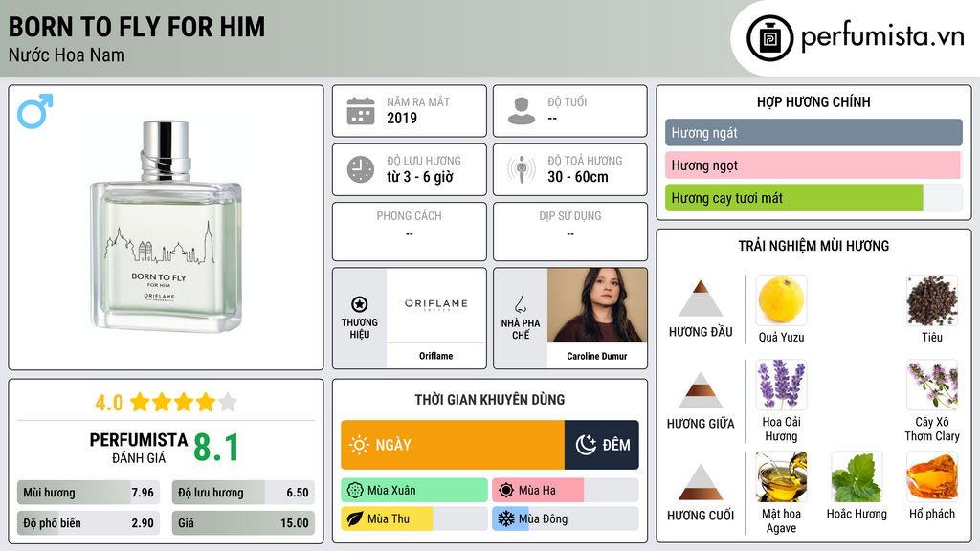Click the Hợp hương chính heading
Screen dimensions: 980x551
tap(813, 101)
